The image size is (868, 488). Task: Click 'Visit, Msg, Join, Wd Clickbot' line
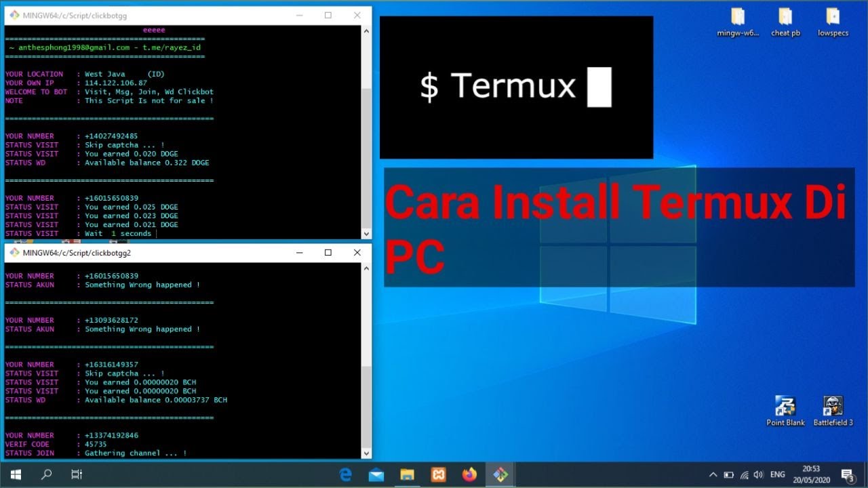(149, 91)
